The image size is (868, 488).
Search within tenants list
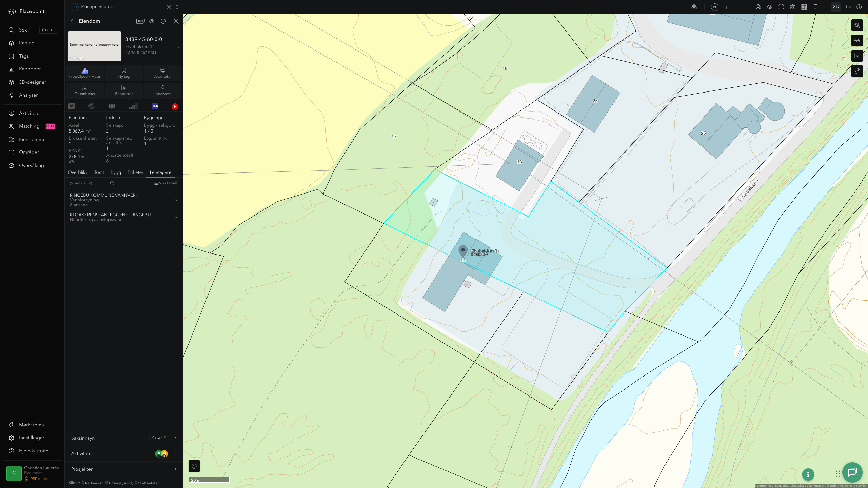pyautogui.click(x=112, y=183)
